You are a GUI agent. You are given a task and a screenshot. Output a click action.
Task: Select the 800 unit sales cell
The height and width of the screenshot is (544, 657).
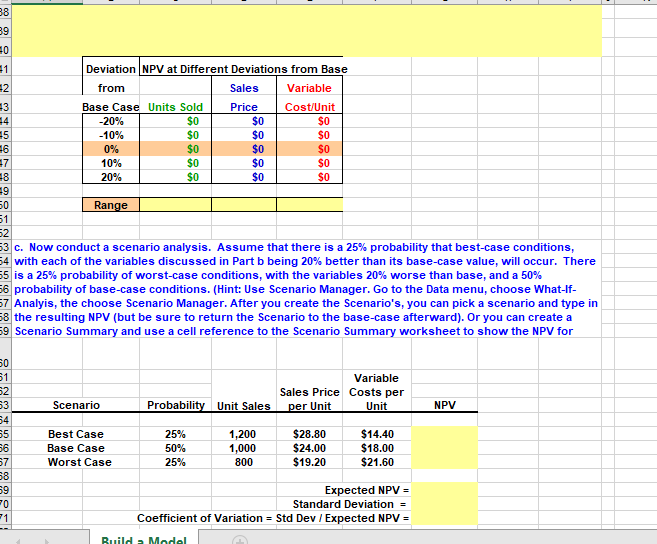click(244, 462)
